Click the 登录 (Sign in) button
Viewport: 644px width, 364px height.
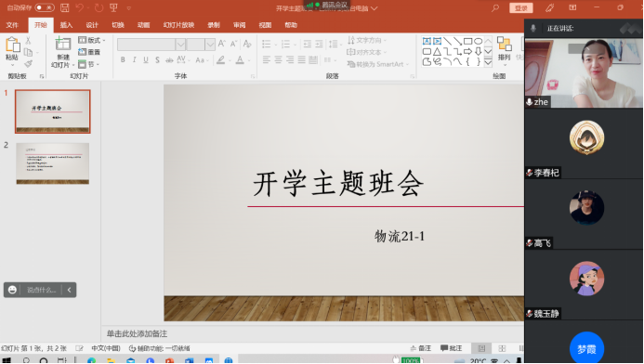pyautogui.click(x=521, y=7)
